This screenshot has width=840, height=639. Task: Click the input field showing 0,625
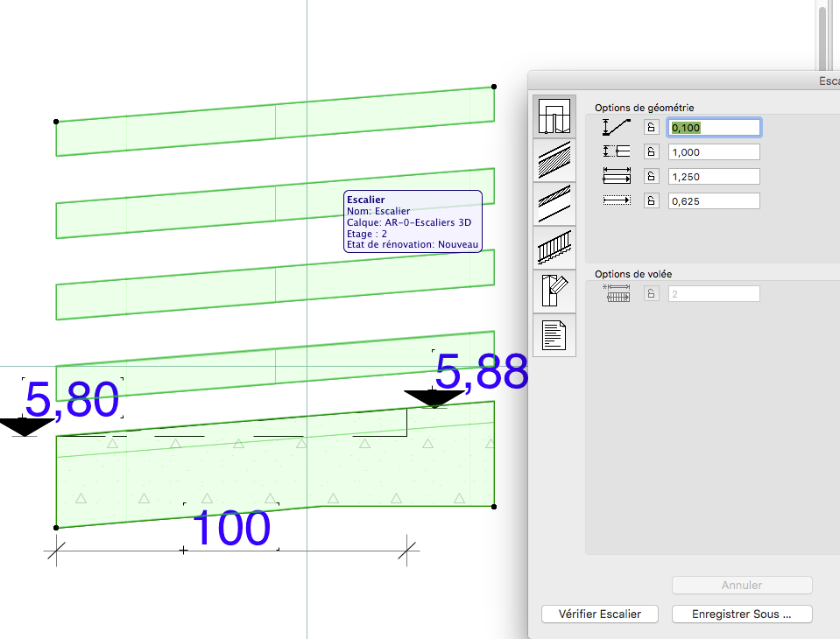(714, 200)
